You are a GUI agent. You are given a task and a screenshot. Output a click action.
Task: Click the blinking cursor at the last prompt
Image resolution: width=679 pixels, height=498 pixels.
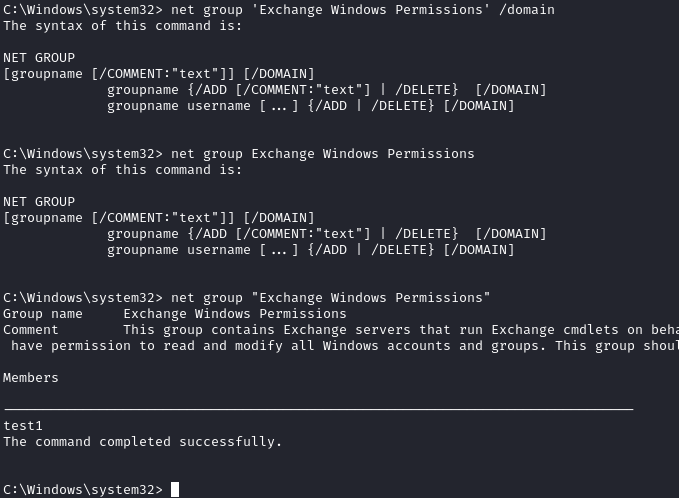[175, 490]
